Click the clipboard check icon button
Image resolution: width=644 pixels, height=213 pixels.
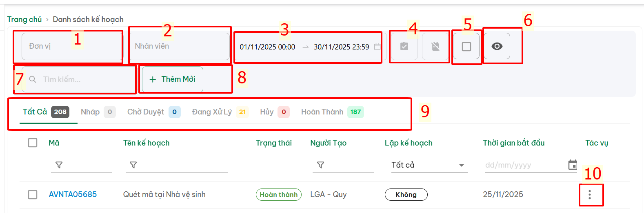404,47
